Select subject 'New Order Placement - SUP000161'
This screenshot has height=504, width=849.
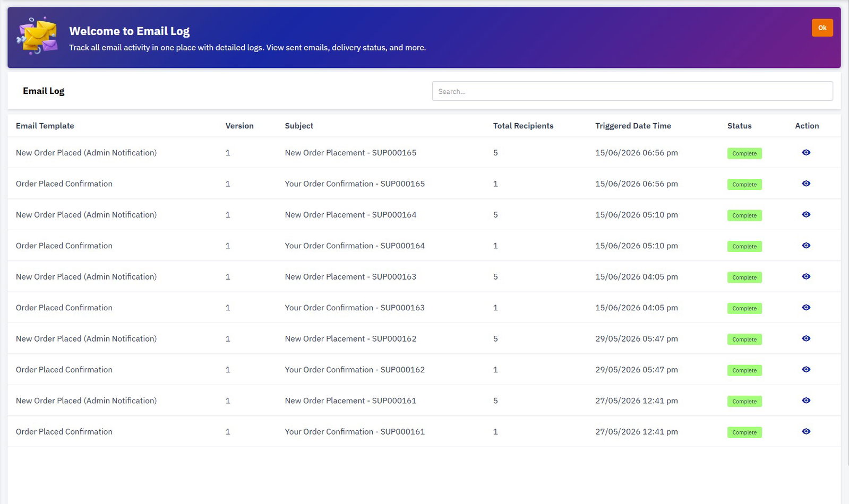[350, 401]
